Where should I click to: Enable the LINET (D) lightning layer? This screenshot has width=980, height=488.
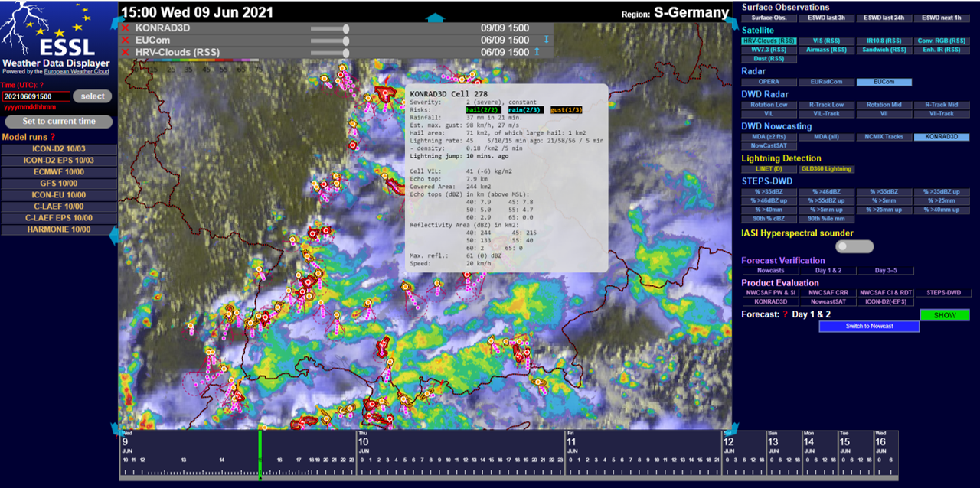point(769,169)
